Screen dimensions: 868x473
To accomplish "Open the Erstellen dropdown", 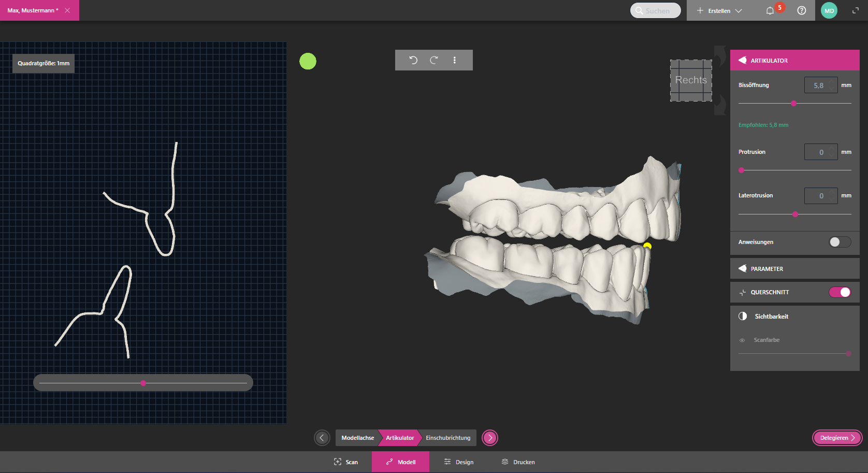I will [x=719, y=11].
